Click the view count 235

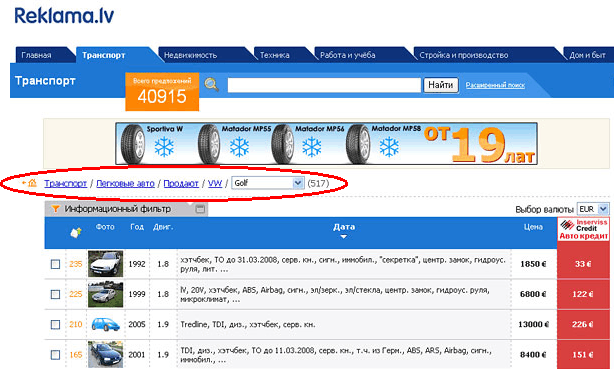point(76,264)
